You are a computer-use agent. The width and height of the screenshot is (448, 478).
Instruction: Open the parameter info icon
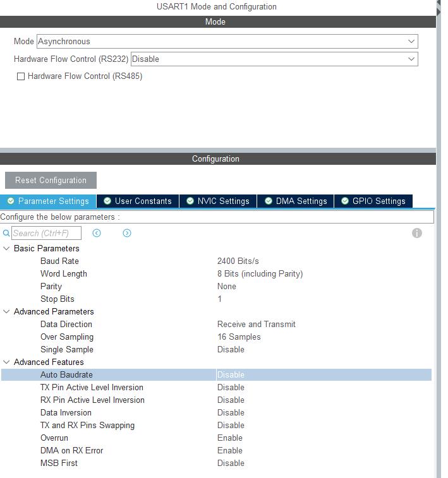(x=417, y=233)
